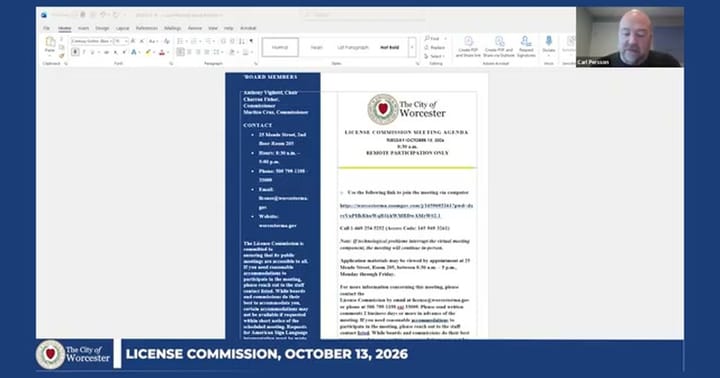This screenshot has height=378, width=720.
Task: Open the Font dialog launcher
Action: tap(171, 63)
